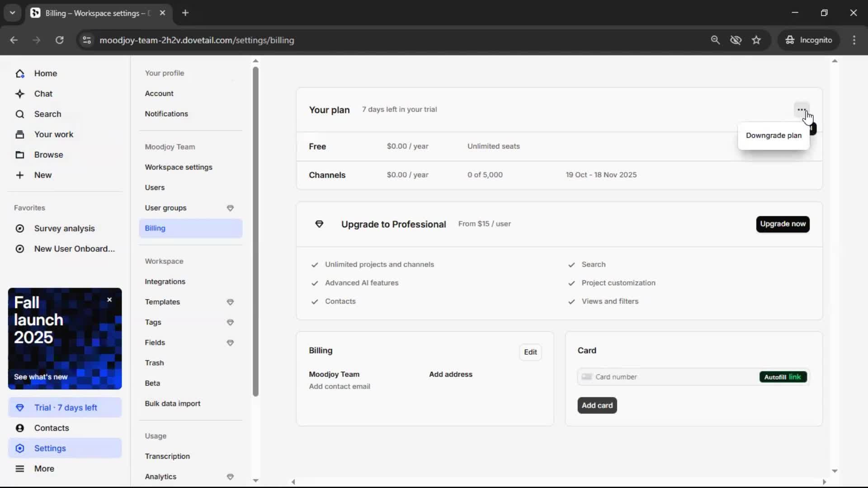Screen dimensions: 868x488
Task: Click the Browse folder icon
Action: point(20,155)
